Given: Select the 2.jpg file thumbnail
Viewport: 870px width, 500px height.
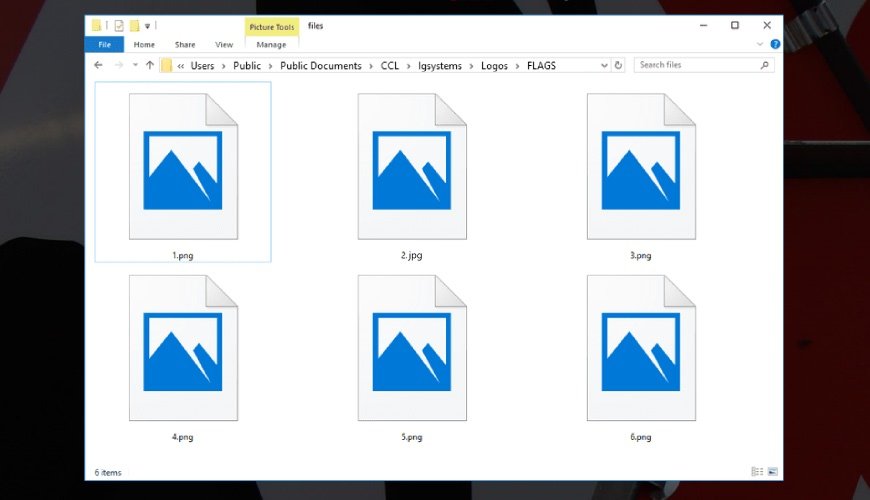Looking at the screenshot, I should tap(412, 166).
